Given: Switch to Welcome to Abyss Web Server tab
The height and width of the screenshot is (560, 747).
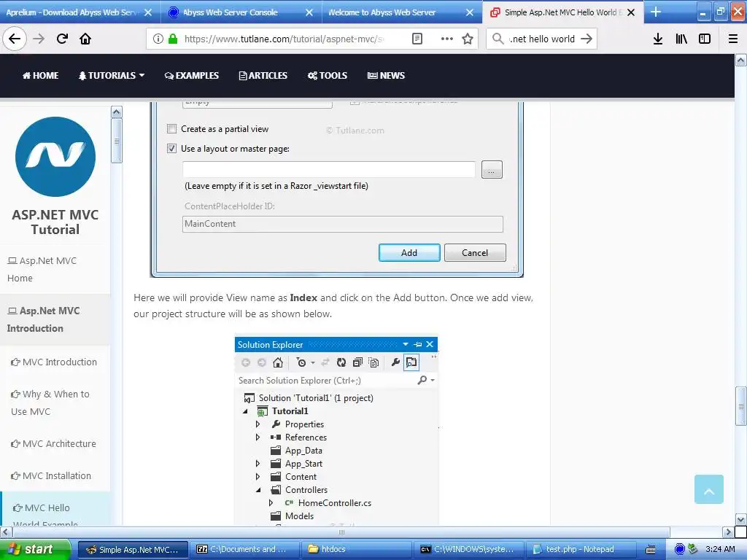Looking at the screenshot, I should (382, 12).
